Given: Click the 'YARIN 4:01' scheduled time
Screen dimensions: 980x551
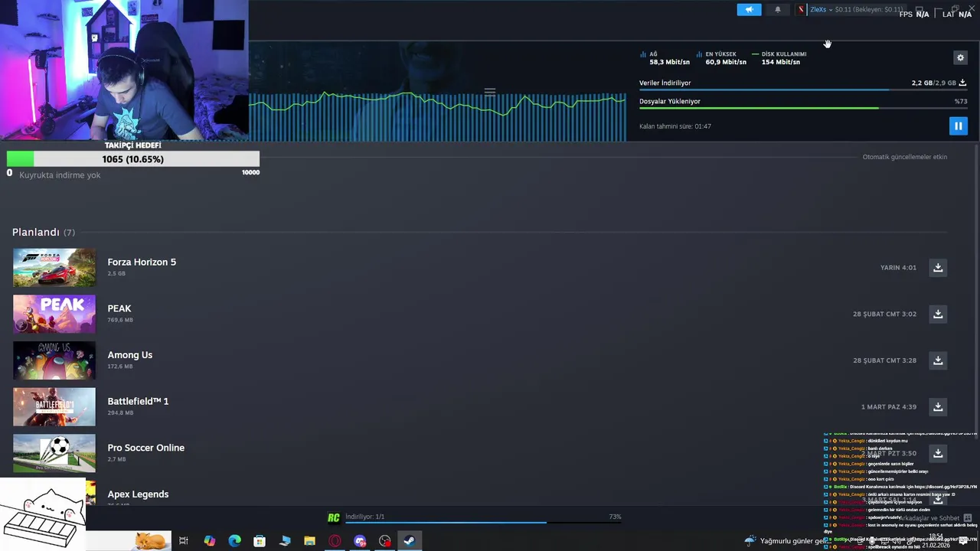Looking at the screenshot, I should pyautogui.click(x=898, y=268).
